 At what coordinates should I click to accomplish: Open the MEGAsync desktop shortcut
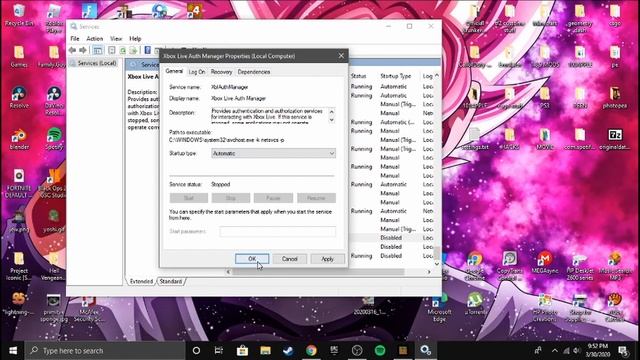point(544,262)
